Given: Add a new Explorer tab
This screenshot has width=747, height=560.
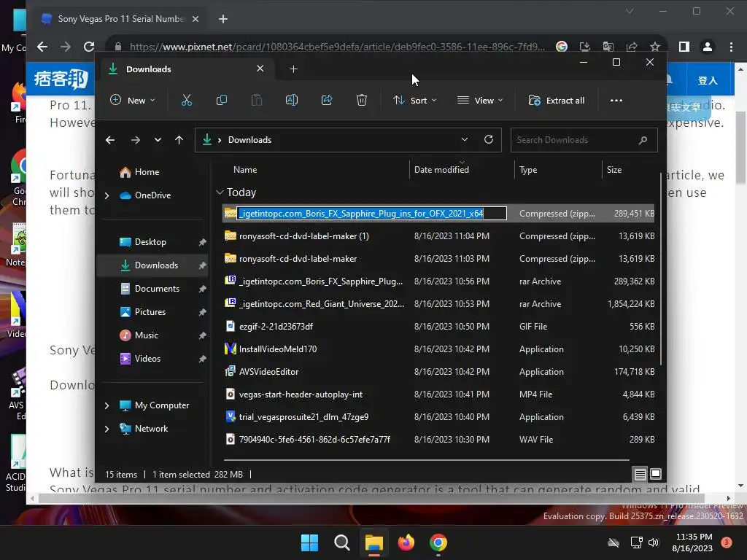Looking at the screenshot, I should tap(293, 69).
